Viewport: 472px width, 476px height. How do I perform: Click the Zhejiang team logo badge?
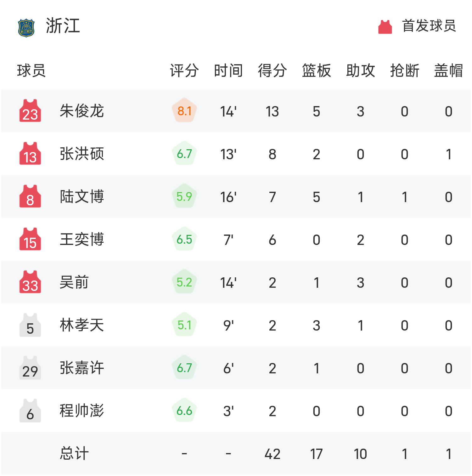(26, 28)
